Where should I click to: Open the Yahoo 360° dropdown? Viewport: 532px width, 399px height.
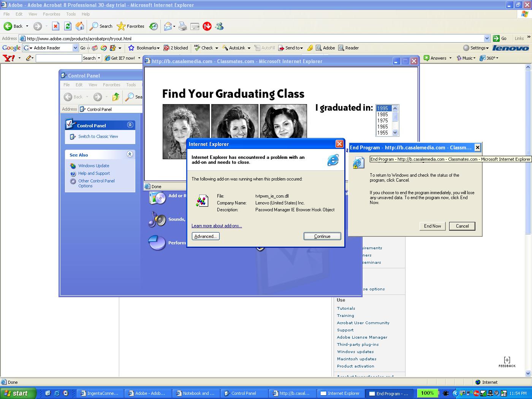(497, 58)
